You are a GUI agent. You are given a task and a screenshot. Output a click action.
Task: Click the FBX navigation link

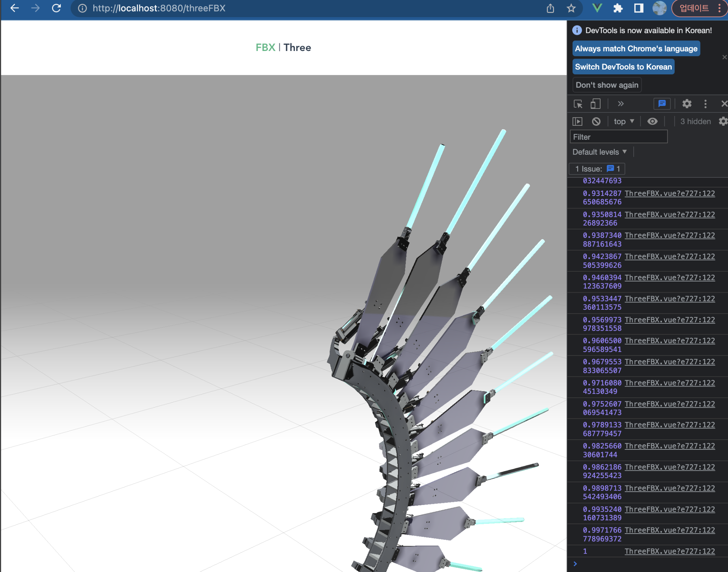(x=265, y=47)
